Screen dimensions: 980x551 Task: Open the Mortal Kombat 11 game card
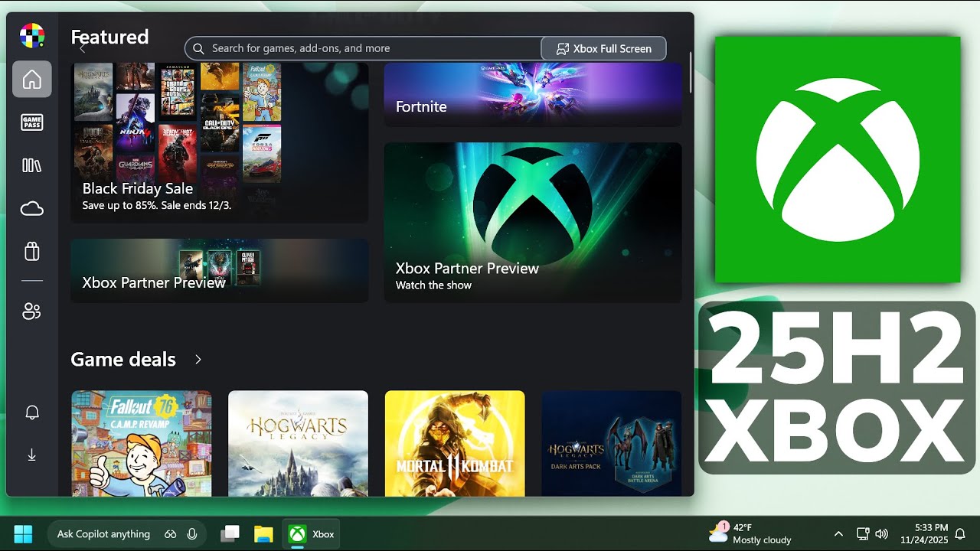click(455, 444)
